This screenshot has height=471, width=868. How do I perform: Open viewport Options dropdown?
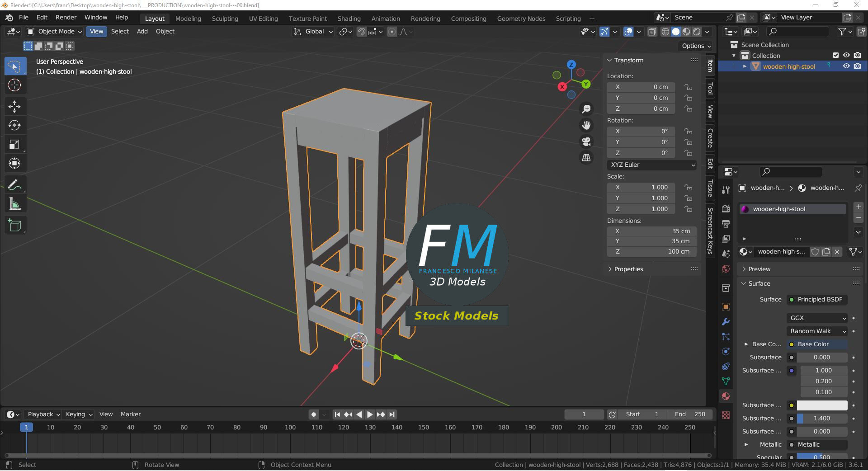click(x=696, y=46)
